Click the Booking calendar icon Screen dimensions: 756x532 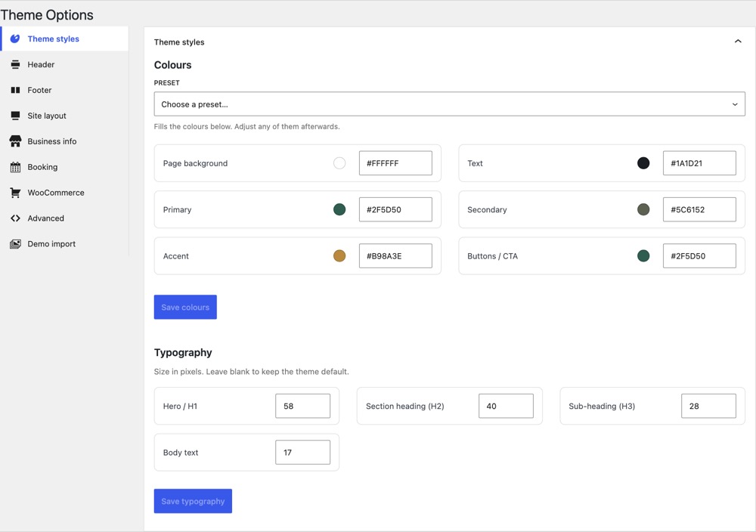pos(15,167)
